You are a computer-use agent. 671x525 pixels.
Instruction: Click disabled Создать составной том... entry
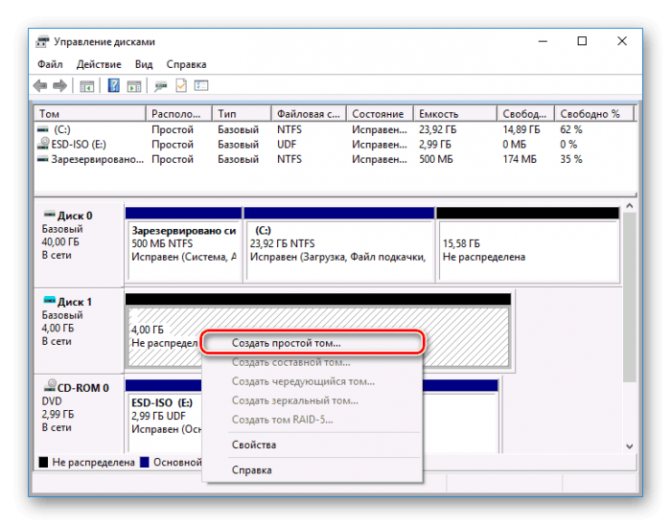click(312, 362)
